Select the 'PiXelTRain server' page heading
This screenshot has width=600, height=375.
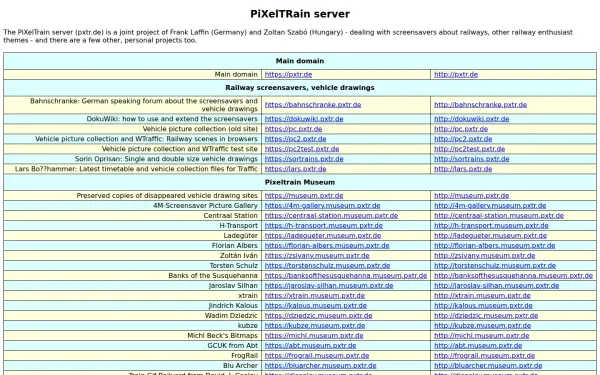click(x=300, y=14)
